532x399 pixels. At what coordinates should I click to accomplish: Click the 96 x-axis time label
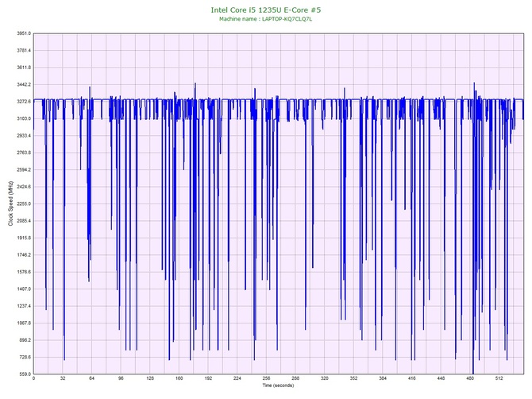click(x=121, y=378)
